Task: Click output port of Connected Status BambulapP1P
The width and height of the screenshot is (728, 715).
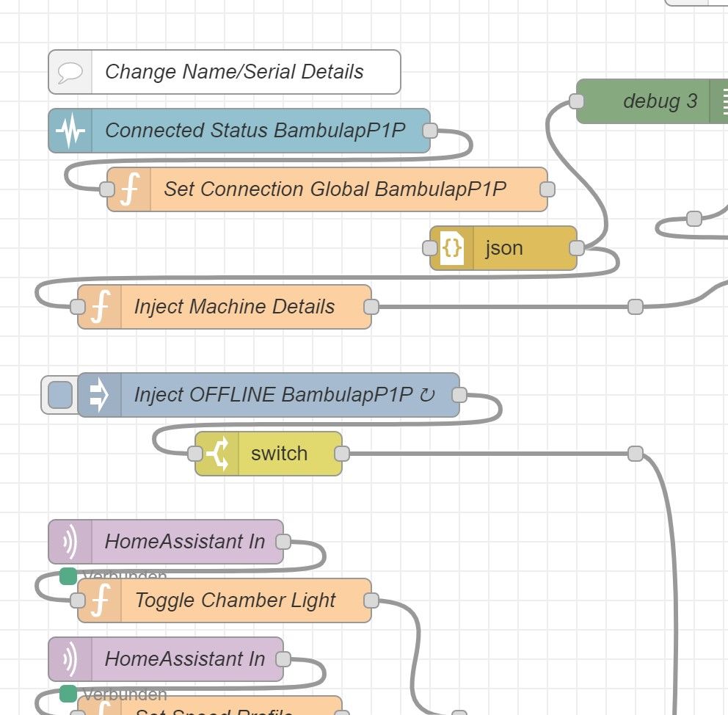Action: coord(430,131)
